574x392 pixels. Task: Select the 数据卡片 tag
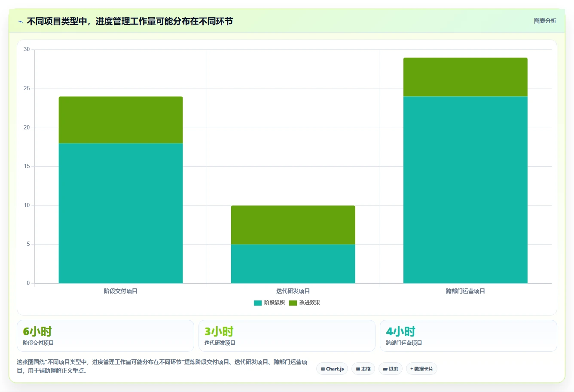421,369
